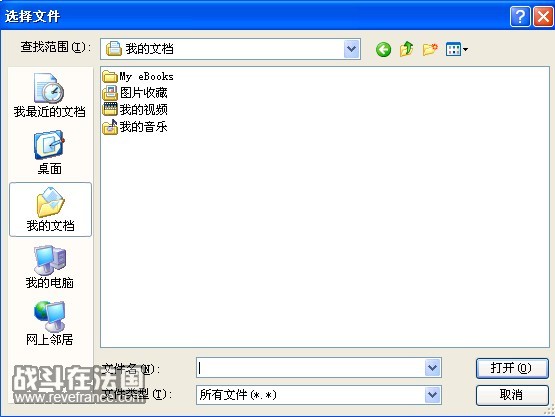Click the 打开 button

(x=512, y=368)
